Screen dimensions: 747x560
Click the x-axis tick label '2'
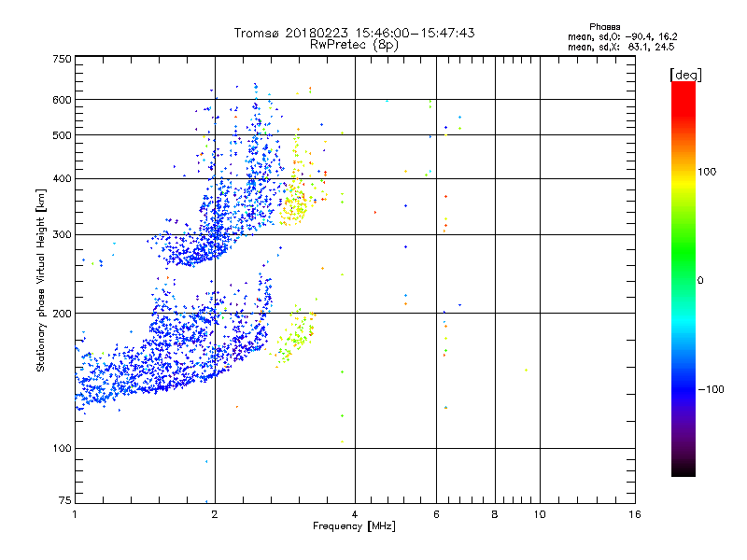click(x=215, y=514)
